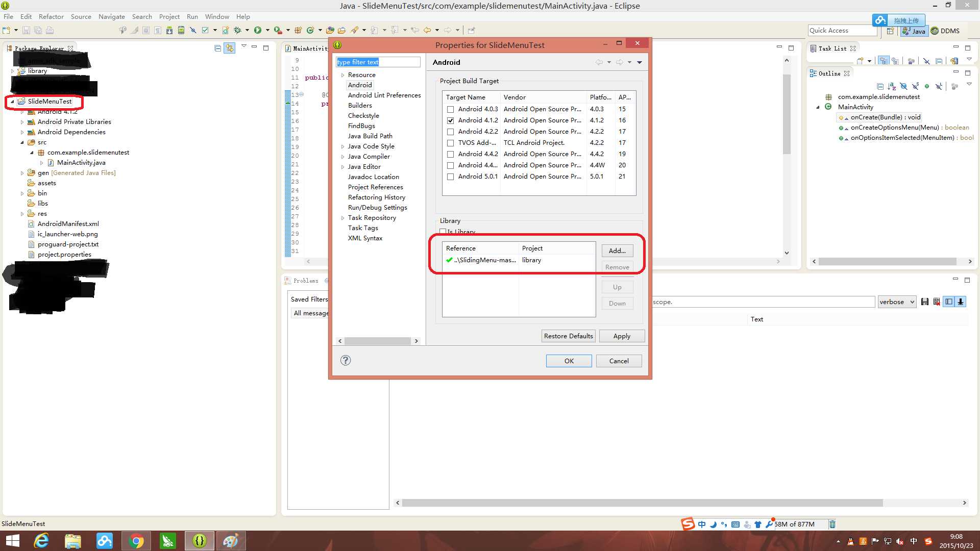Select the SlidingMenu-master library reference row
The image size is (980, 551).
(x=519, y=260)
